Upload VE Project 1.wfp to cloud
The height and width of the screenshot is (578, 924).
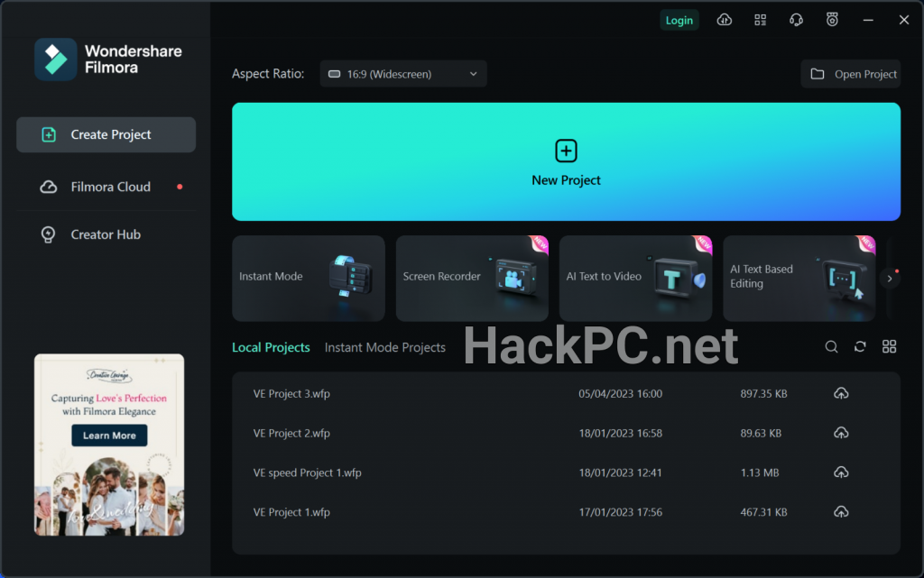coord(841,512)
